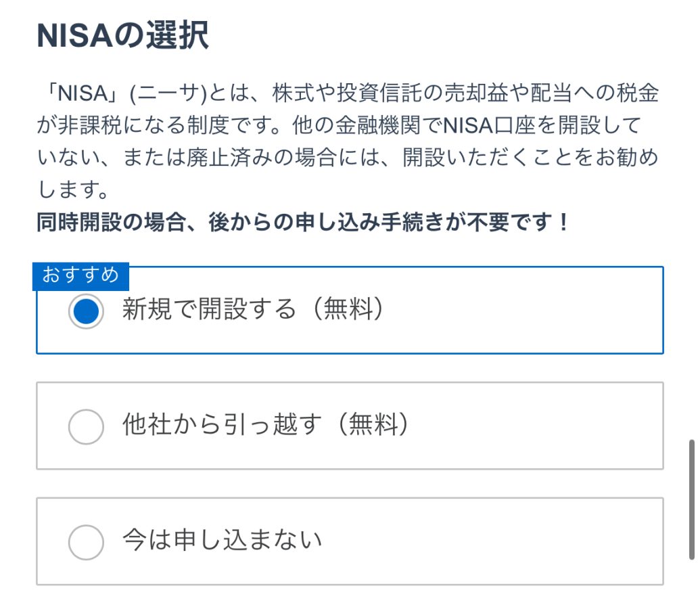Viewport: 700px width, 609px height.
Task: Click the NISAの選択 heading
Action: point(122,37)
